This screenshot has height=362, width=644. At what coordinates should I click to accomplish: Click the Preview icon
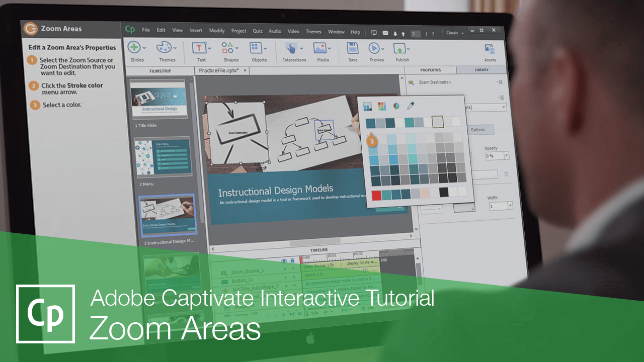[374, 47]
